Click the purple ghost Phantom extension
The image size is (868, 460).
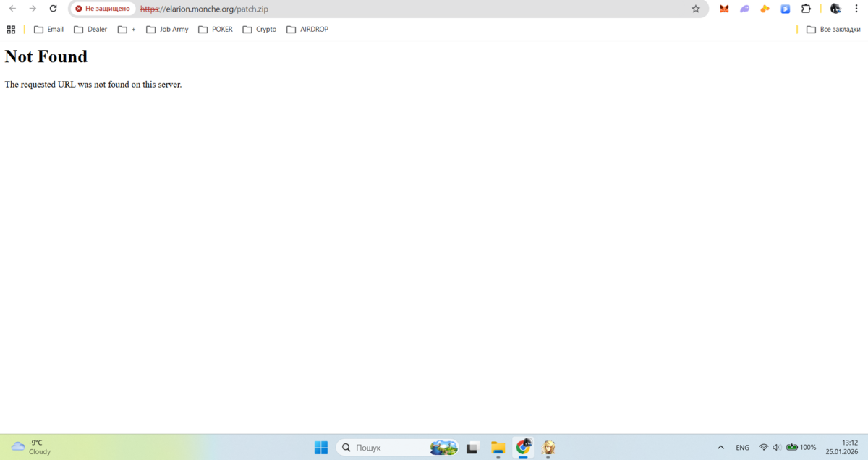[744, 9]
